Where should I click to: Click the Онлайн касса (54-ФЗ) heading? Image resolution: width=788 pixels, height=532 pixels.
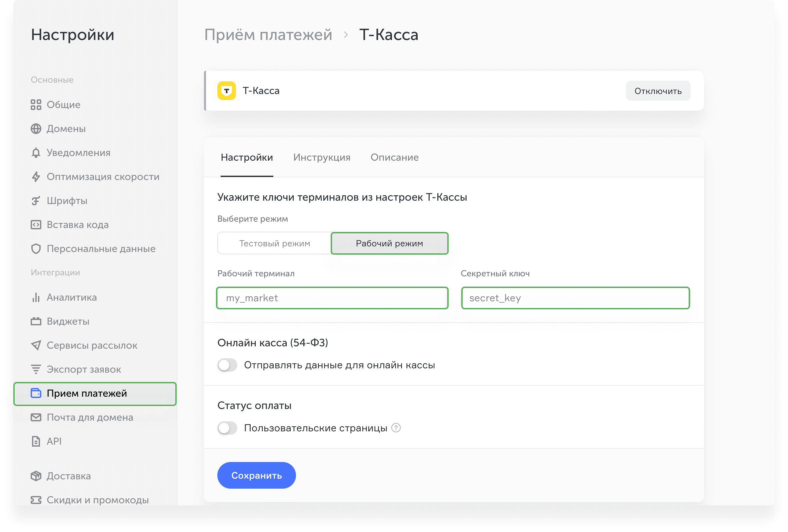pyautogui.click(x=273, y=343)
